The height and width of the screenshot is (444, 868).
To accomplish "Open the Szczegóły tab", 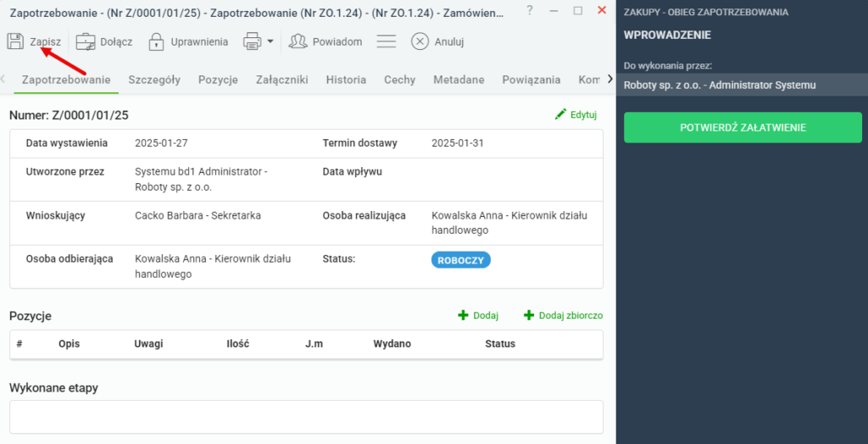I will 154,80.
